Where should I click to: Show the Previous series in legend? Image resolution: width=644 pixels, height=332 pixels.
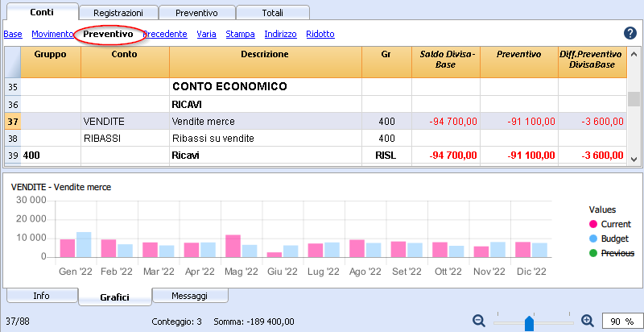(610, 253)
